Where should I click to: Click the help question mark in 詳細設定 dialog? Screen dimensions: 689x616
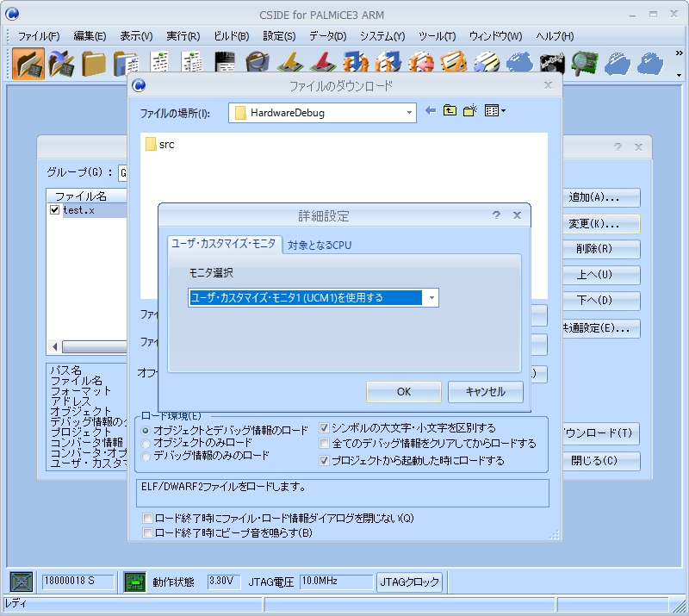(x=496, y=215)
